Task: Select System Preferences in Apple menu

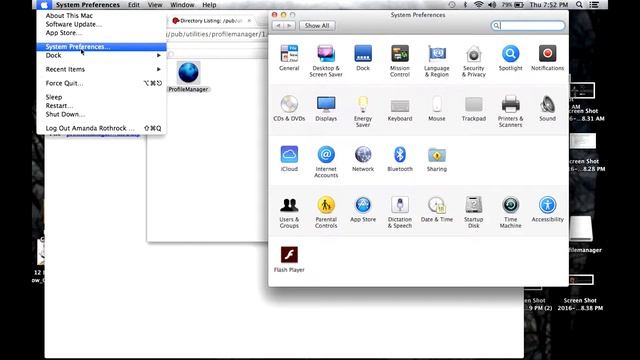Action: tap(101, 47)
